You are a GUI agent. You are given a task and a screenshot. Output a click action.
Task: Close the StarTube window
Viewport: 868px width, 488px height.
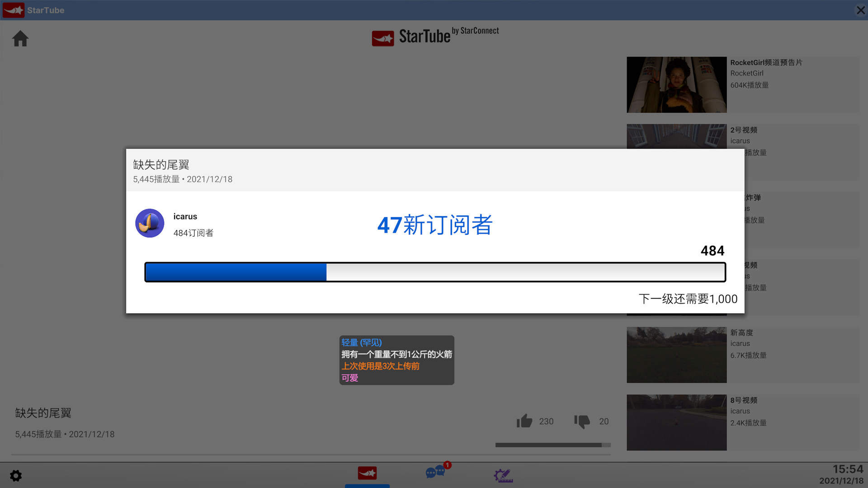[x=860, y=10]
